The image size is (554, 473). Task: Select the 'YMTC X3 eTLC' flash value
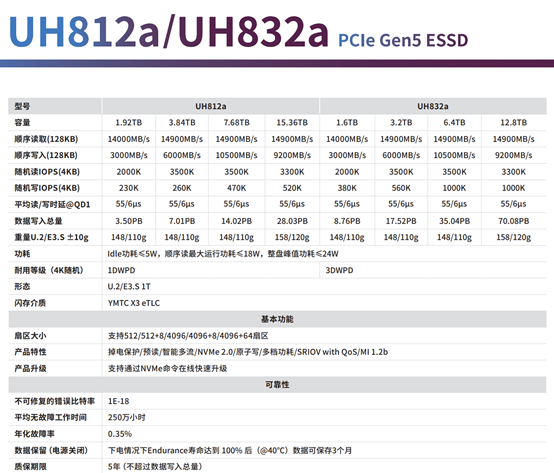[x=134, y=303]
